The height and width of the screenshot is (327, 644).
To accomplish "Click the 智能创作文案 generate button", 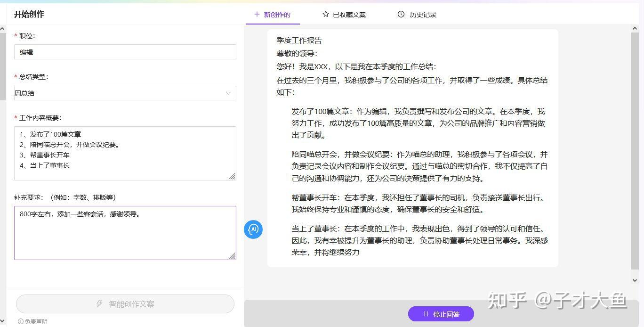I will coord(125,303).
